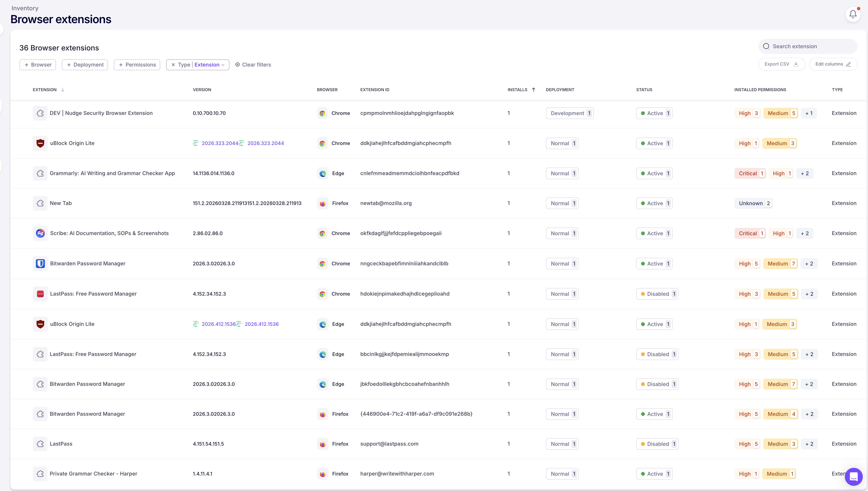Click the uBlock Origin Lite Edge row icon
This screenshot has width=868, height=491.
(40, 324)
